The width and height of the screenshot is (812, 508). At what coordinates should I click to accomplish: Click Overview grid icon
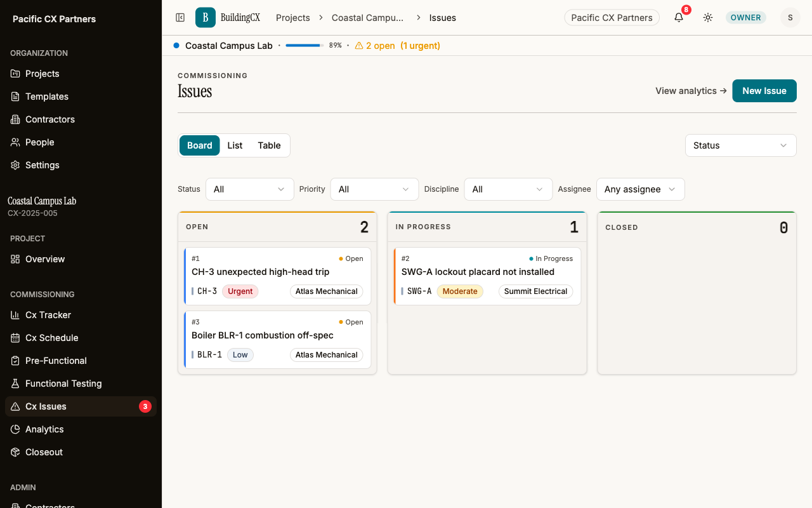tap(15, 259)
